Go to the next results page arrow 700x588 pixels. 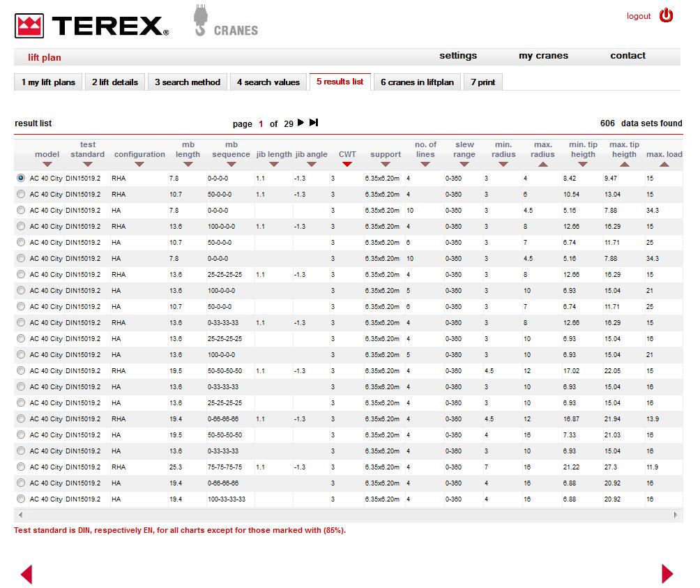click(x=301, y=122)
